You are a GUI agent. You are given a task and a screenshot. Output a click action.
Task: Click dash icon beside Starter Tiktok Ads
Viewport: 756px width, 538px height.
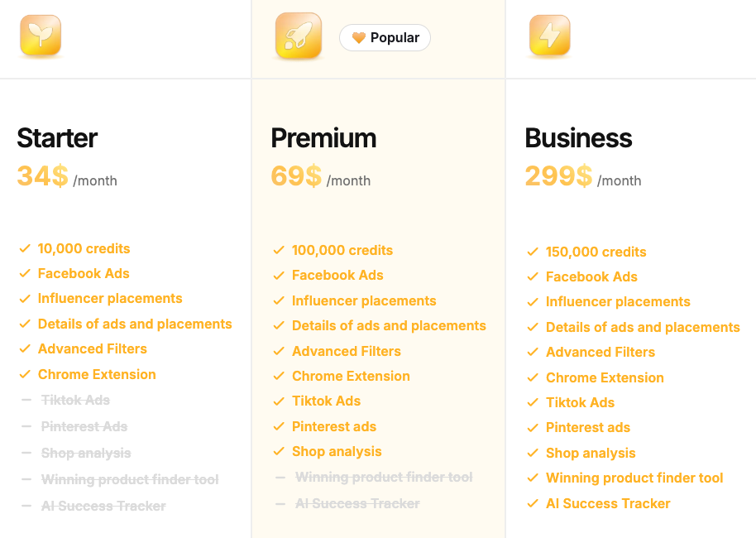tap(26, 400)
